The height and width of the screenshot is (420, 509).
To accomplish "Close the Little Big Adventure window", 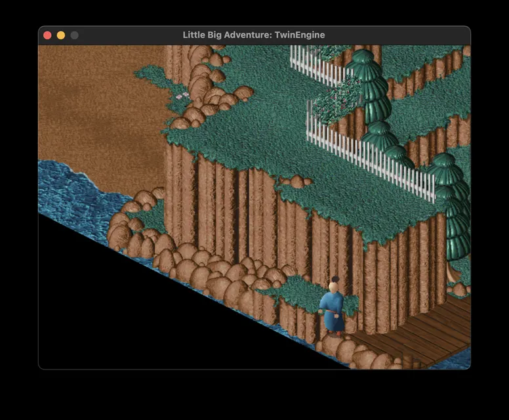I will (47, 35).
